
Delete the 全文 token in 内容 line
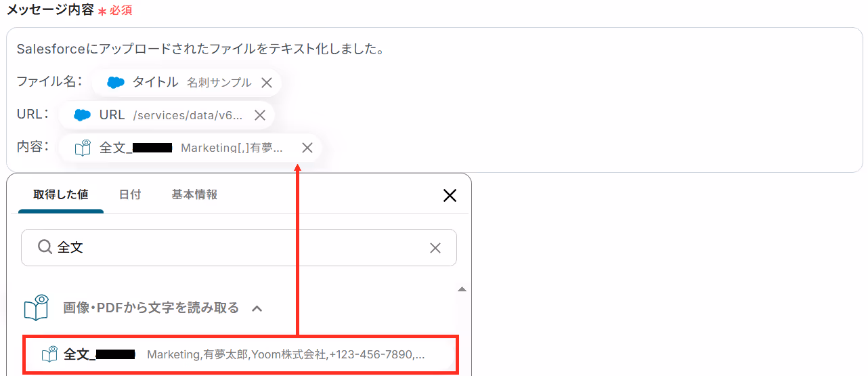[x=307, y=148]
